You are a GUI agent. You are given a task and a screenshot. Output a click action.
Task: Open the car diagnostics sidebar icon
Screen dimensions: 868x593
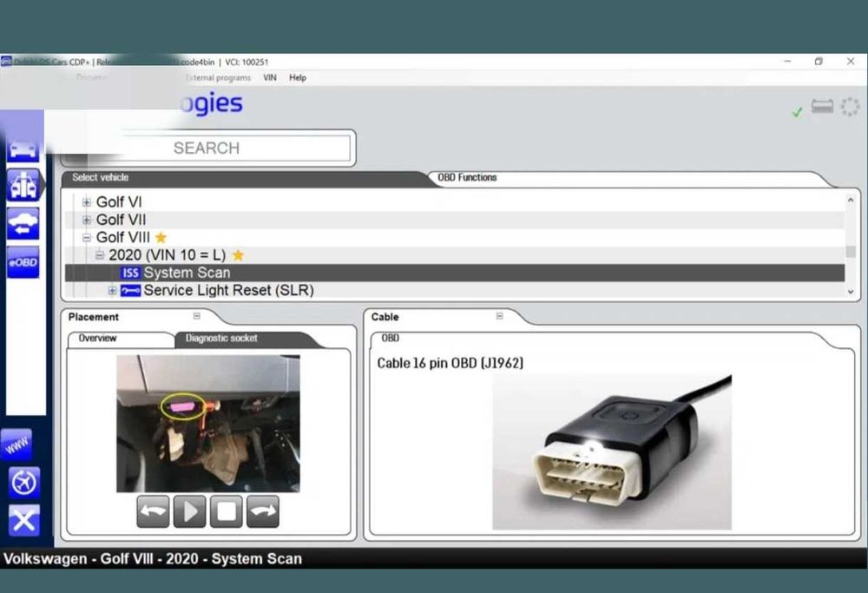click(x=23, y=148)
